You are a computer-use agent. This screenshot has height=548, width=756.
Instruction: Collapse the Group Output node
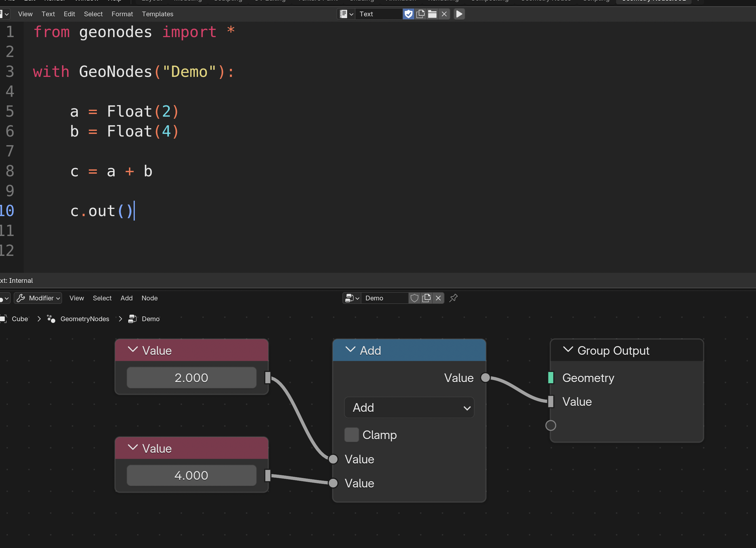coord(568,350)
